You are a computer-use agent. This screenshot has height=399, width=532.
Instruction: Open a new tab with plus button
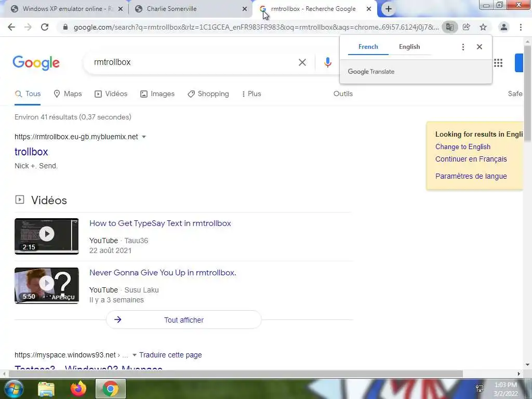point(389,9)
